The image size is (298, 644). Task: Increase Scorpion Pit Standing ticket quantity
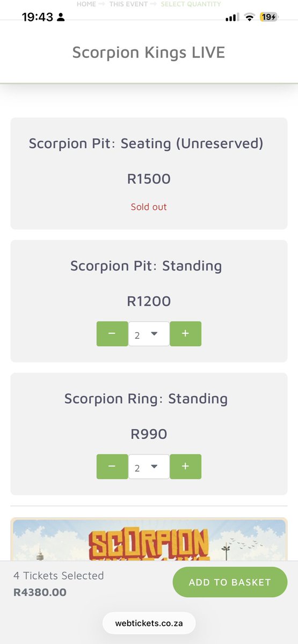coord(185,334)
